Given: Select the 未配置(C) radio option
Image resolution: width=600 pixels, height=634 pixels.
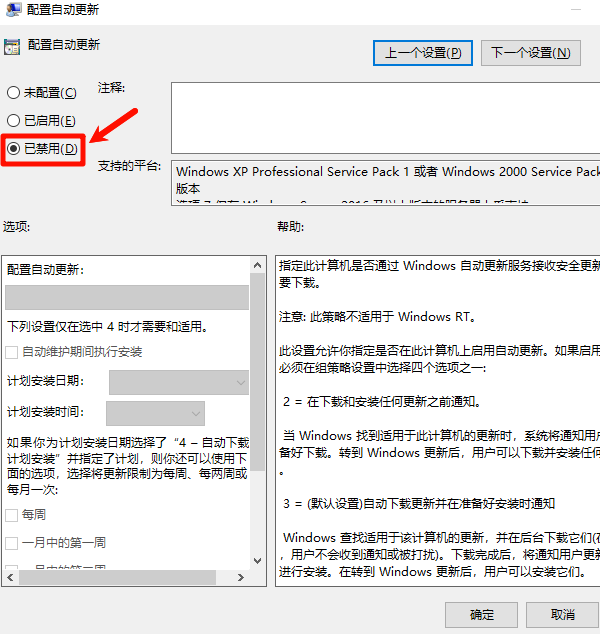Looking at the screenshot, I should pyautogui.click(x=42, y=93).
